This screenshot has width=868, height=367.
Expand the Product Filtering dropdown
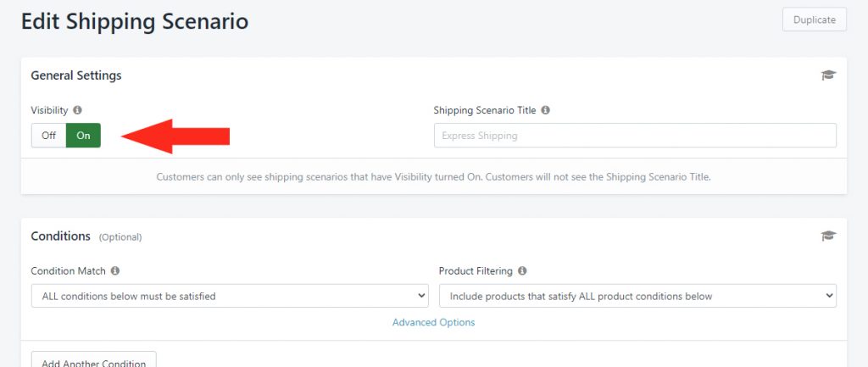point(637,296)
